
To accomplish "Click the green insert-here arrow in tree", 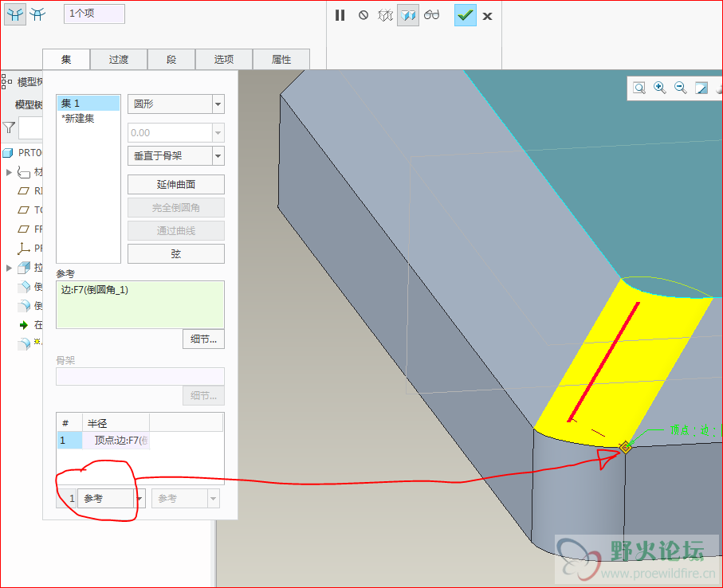I will [24, 325].
